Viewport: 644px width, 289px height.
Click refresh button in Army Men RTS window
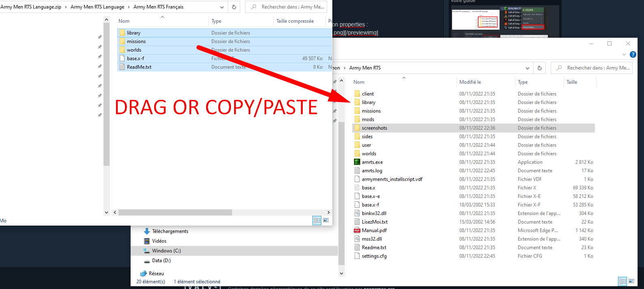pyautogui.click(x=540, y=68)
